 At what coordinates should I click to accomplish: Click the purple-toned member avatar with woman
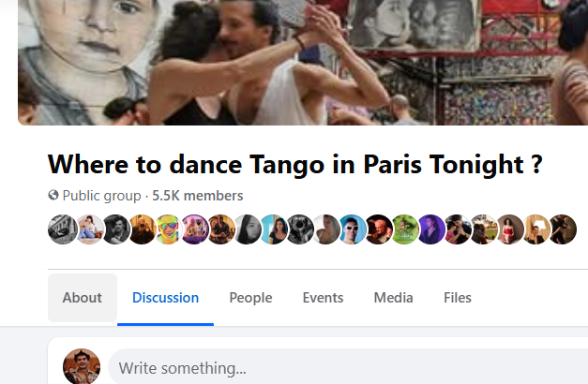pyautogui.click(x=431, y=229)
